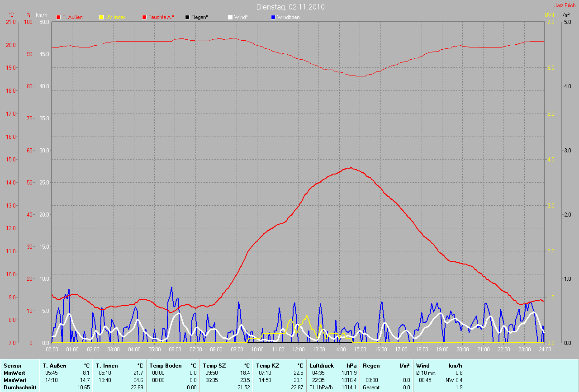This screenshot has height=392, width=579.
Task: Click the T. Innen average 22.89
Action: coord(137,387)
